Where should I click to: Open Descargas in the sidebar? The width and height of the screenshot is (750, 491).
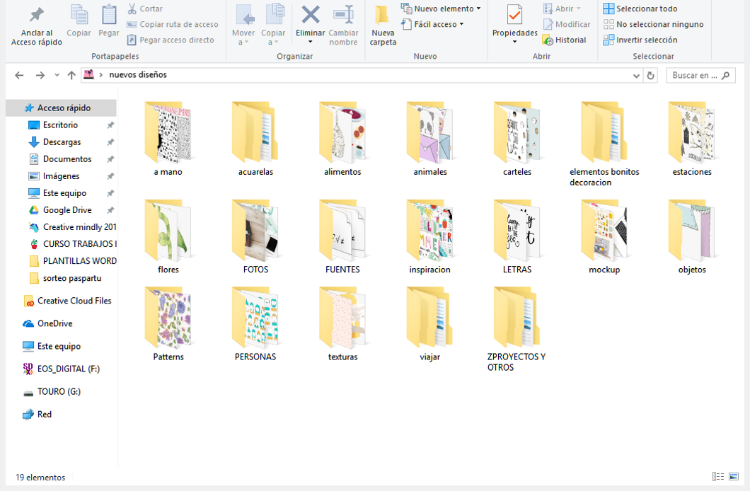61,142
